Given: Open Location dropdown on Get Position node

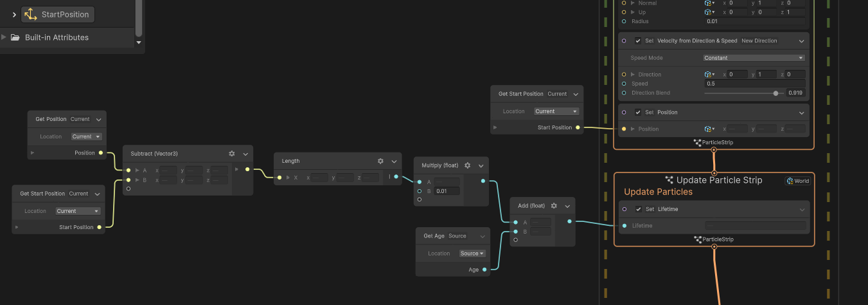Looking at the screenshot, I should click(x=87, y=136).
